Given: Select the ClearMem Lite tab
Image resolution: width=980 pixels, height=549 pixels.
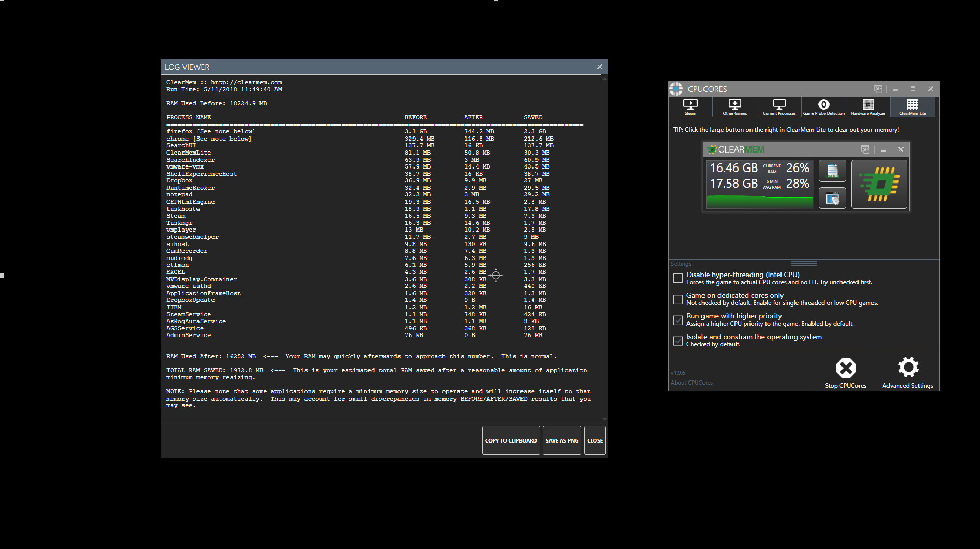Looking at the screenshot, I should 912,106.
